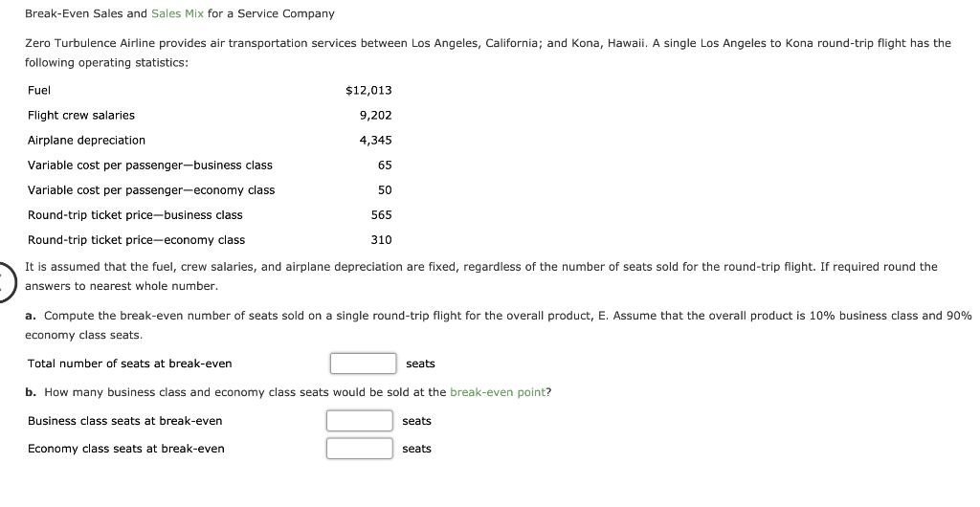Click the Flight crew salaries value 9,202
The height and width of the screenshot is (507, 980).
375,116
